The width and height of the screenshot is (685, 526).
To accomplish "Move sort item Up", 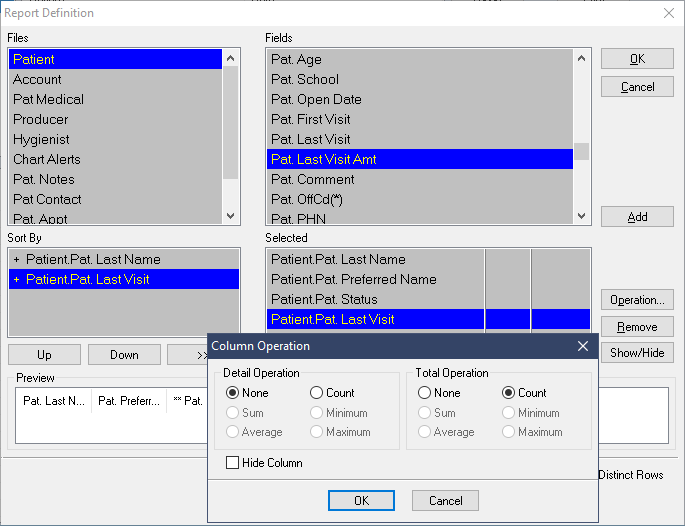I will (44, 355).
